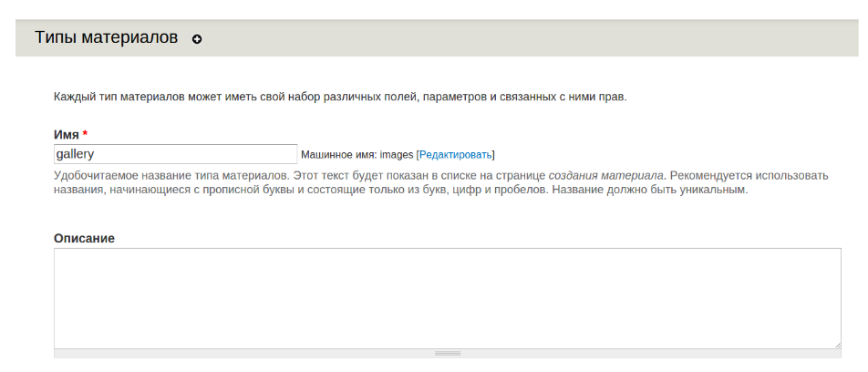This screenshot has width=868, height=372.
Task: Click inside the empty Описание text area
Action: (x=447, y=297)
